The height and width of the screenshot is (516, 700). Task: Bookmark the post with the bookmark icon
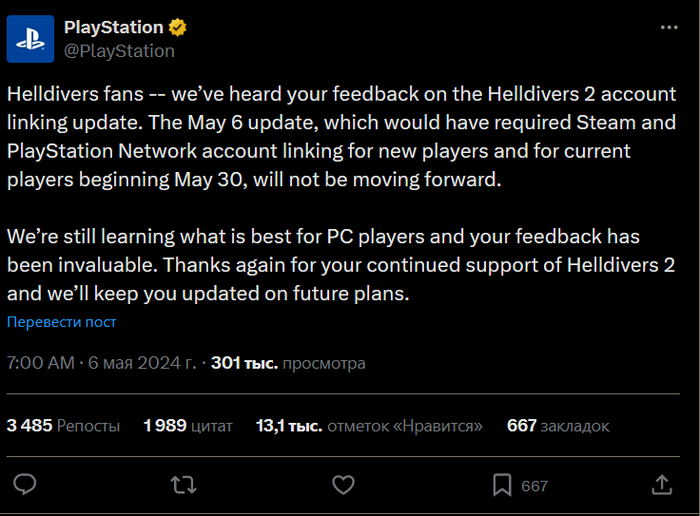pyautogui.click(x=502, y=485)
